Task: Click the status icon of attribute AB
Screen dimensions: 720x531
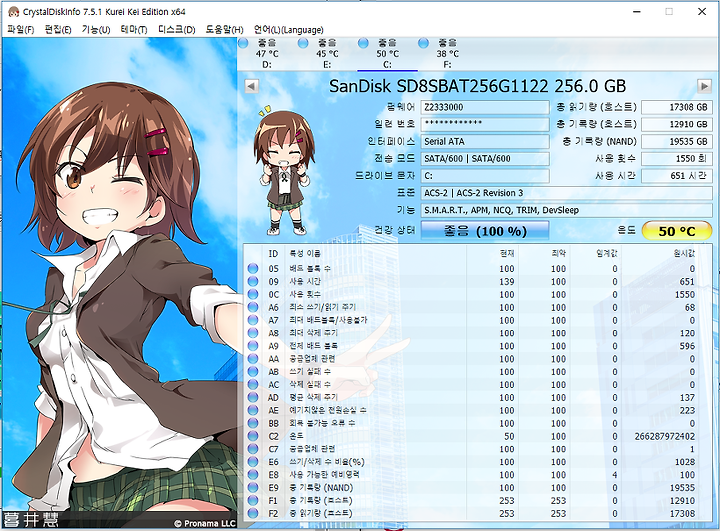Action: [x=253, y=371]
